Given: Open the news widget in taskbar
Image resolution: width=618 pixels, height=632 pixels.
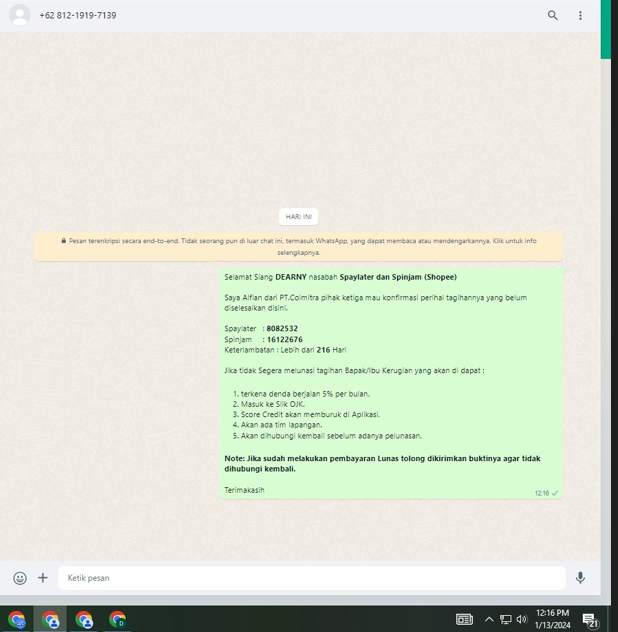Looking at the screenshot, I should click(464, 619).
